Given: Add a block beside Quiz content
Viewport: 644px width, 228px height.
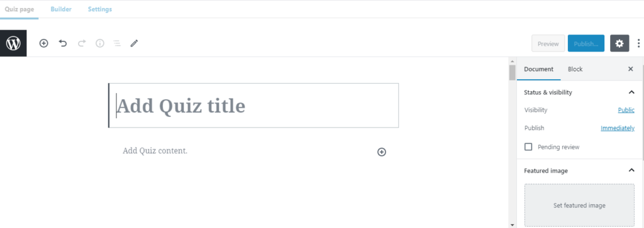Looking at the screenshot, I should 382,152.
